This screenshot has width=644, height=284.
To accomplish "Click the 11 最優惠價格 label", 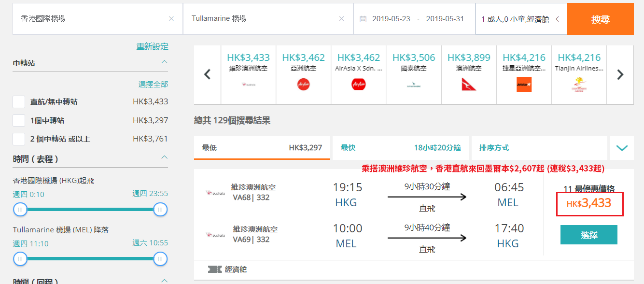I will (x=589, y=189).
